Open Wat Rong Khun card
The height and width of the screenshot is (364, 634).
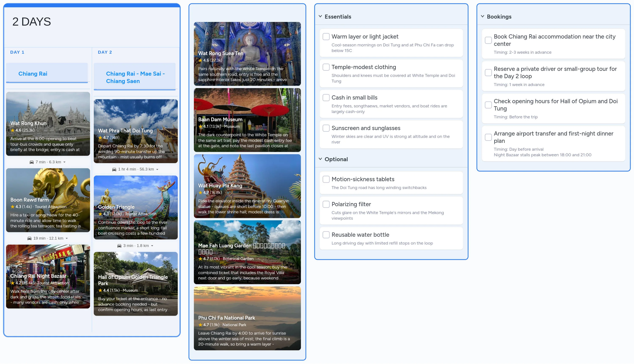point(48,124)
